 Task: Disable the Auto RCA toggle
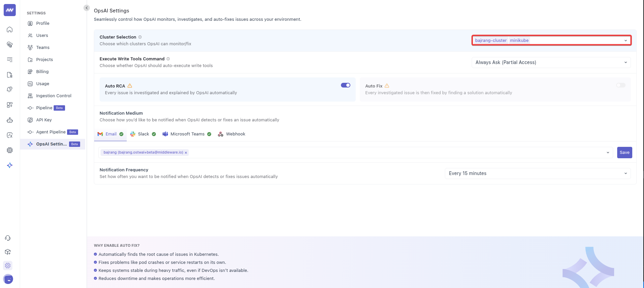345,85
